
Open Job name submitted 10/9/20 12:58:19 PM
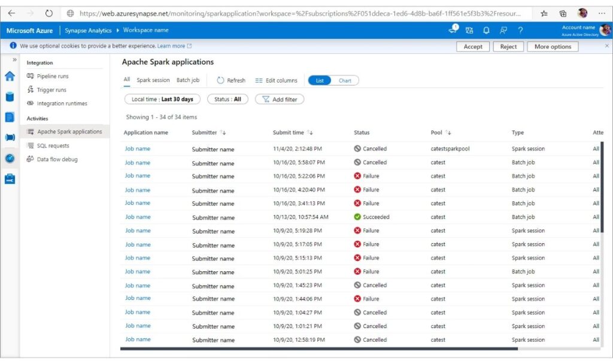click(x=138, y=339)
